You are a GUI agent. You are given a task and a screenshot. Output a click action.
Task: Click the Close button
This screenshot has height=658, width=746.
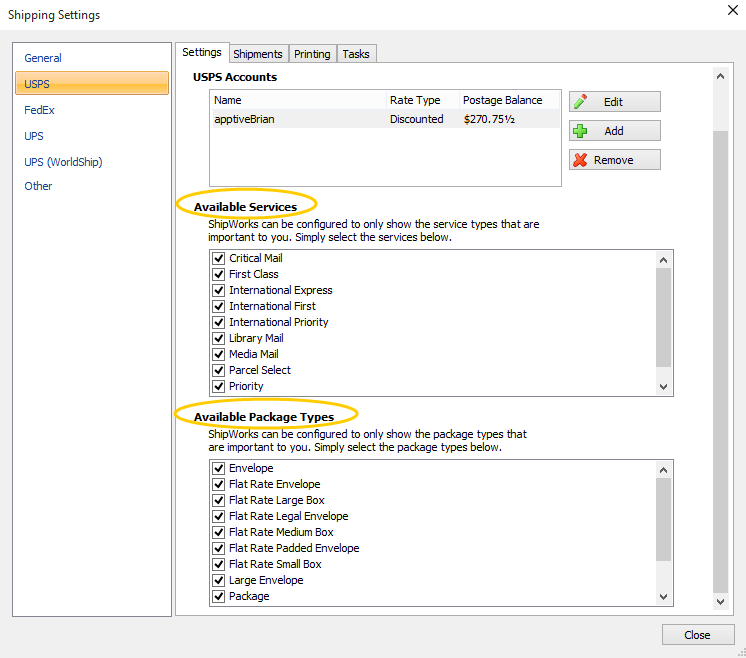(x=698, y=635)
